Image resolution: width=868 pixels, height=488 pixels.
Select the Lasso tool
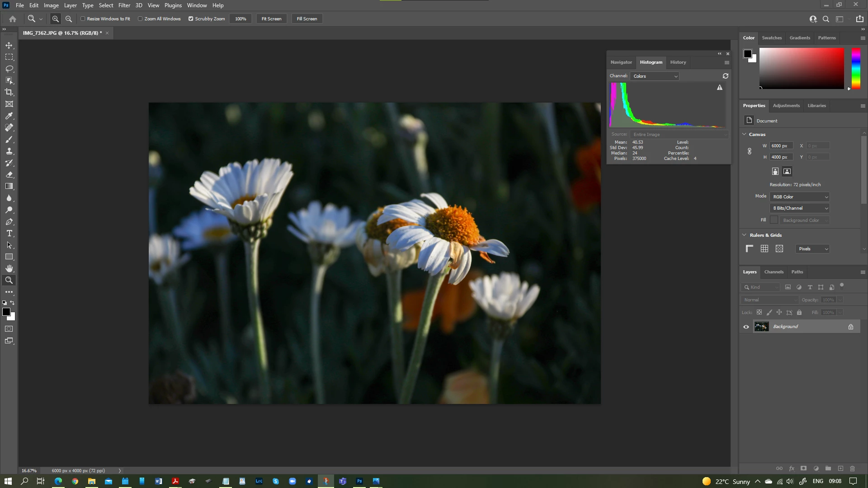9,69
